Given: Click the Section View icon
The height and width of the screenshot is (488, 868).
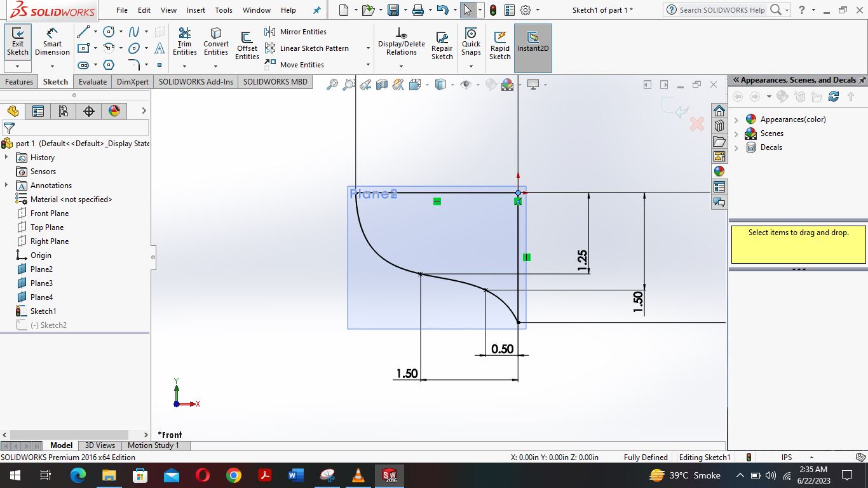Looking at the screenshot, I should pyautogui.click(x=382, y=85).
